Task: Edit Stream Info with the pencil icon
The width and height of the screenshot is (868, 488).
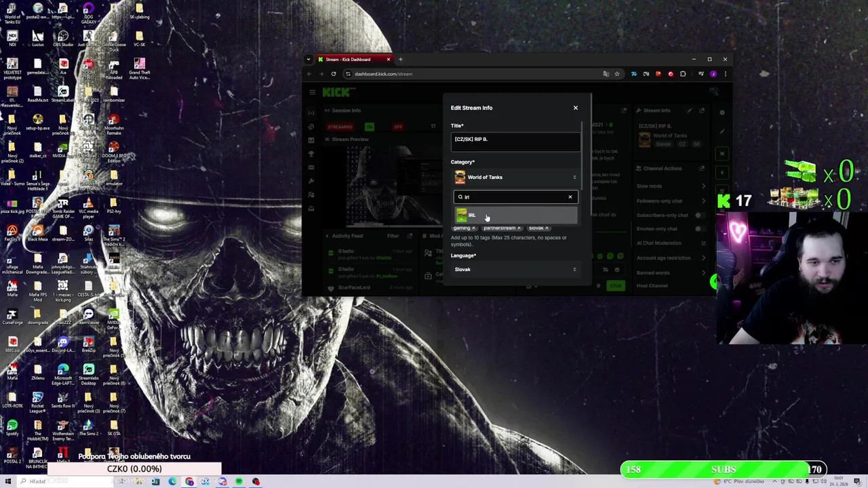Action: coord(690,110)
